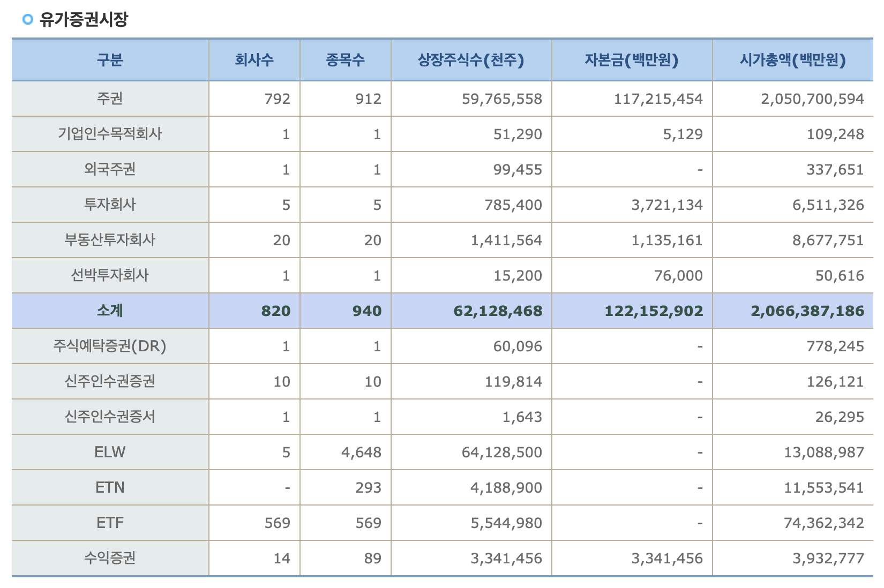The width and height of the screenshot is (884, 588).
Task: Click the 회사수 column header
Action: click(x=256, y=60)
